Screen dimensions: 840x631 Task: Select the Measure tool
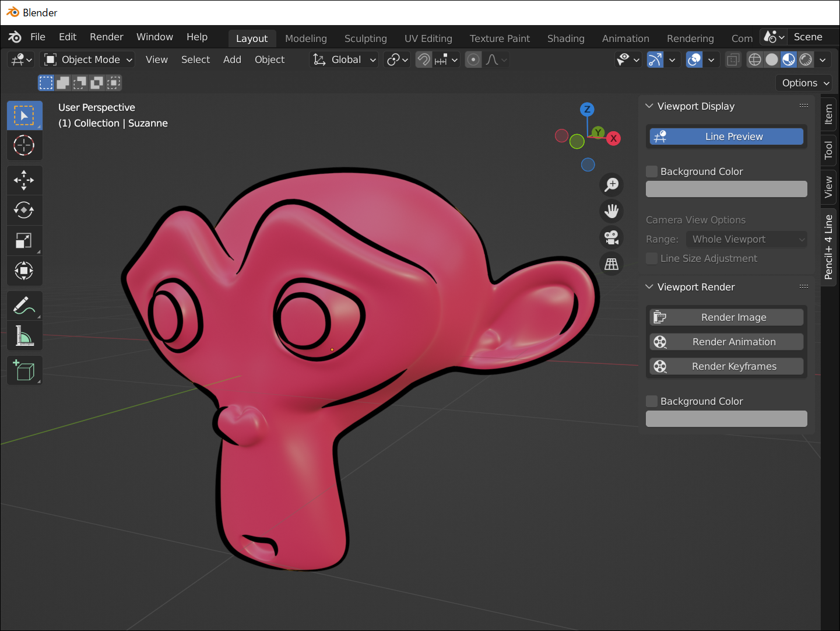[x=24, y=335]
